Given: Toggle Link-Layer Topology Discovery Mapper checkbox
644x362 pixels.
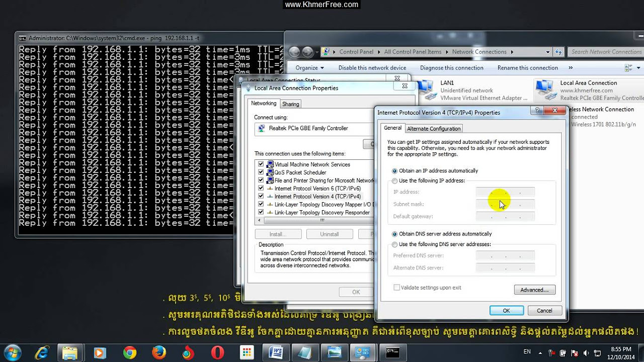Looking at the screenshot, I should pyautogui.click(x=261, y=204).
